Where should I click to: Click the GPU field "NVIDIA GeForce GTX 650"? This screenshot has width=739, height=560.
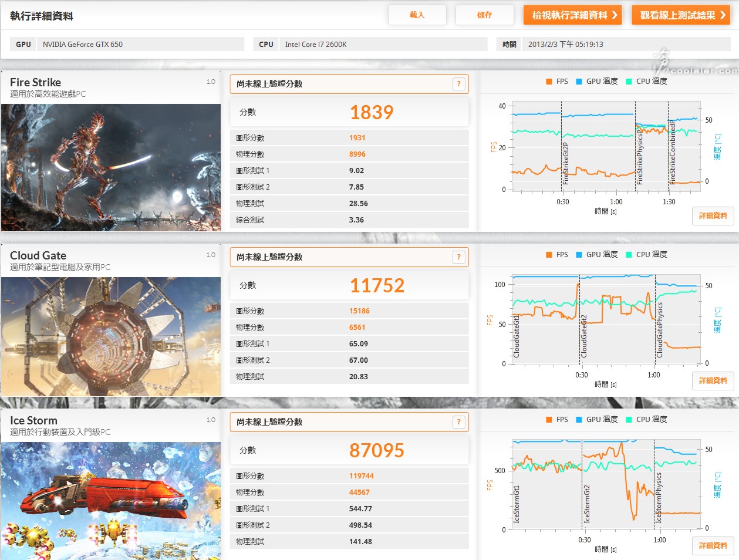pyautogui.click(x=141, y=44)
